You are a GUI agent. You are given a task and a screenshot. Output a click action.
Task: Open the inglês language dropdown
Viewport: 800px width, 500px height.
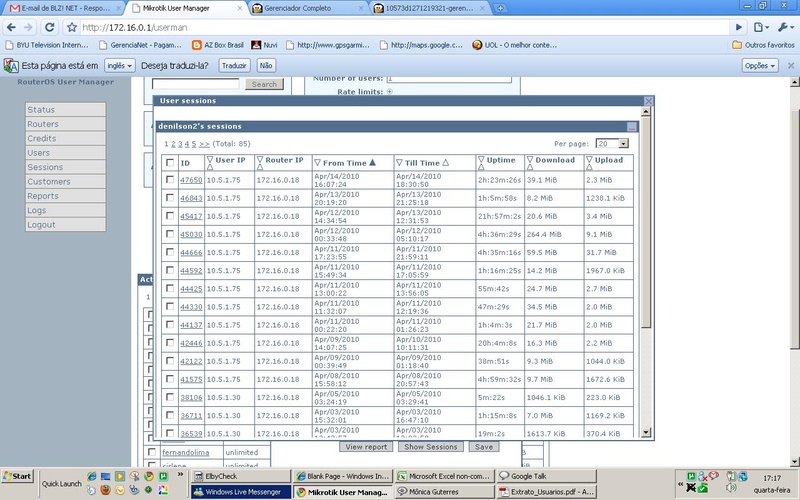[x=120, y=65]
